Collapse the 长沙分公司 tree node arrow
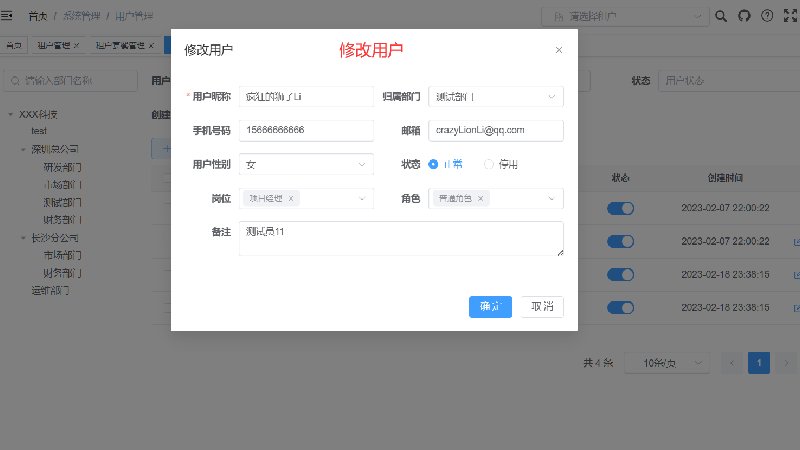The image size is (800, 450). [x=23, y=238]
